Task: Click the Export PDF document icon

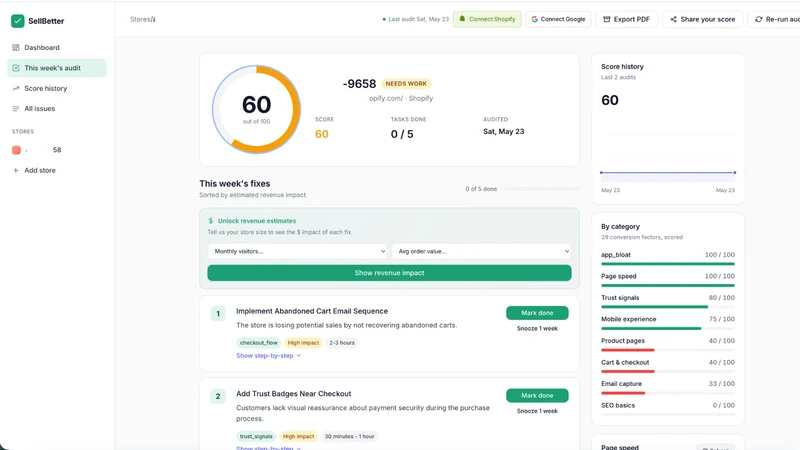Action: (x=607, y=19)
